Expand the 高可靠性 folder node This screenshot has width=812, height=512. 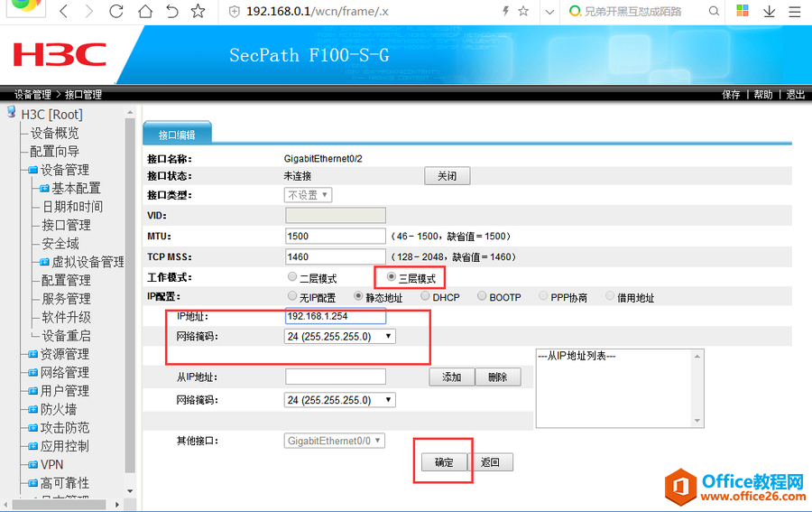pyautogui.click(x=32, y=483)
